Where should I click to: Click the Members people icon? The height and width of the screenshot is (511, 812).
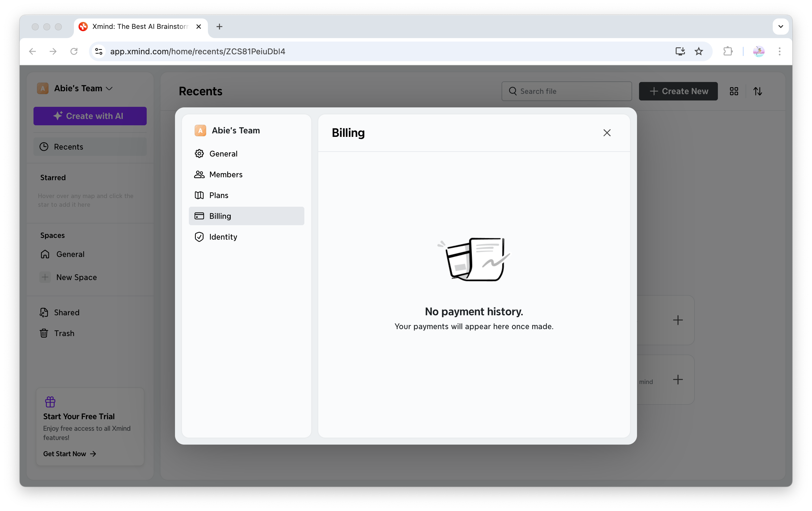click(199, 175)
